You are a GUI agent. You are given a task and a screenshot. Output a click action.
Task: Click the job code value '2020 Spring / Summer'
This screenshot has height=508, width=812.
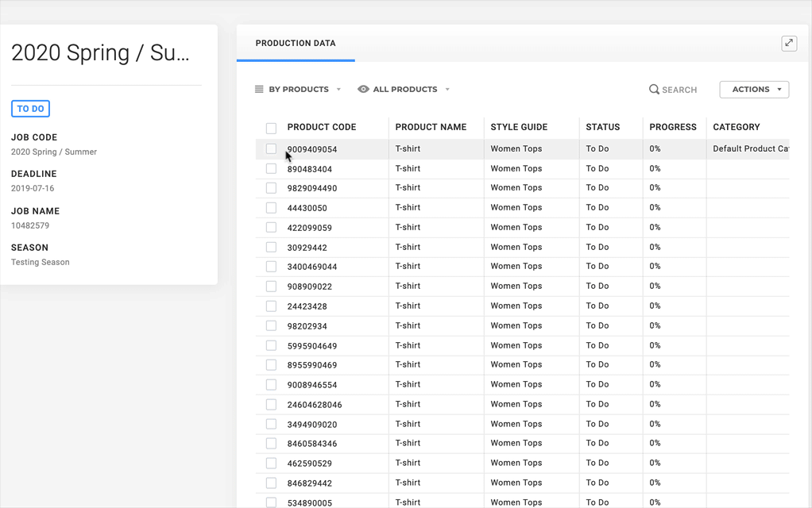pyautogui.click(x=54, y=152)
